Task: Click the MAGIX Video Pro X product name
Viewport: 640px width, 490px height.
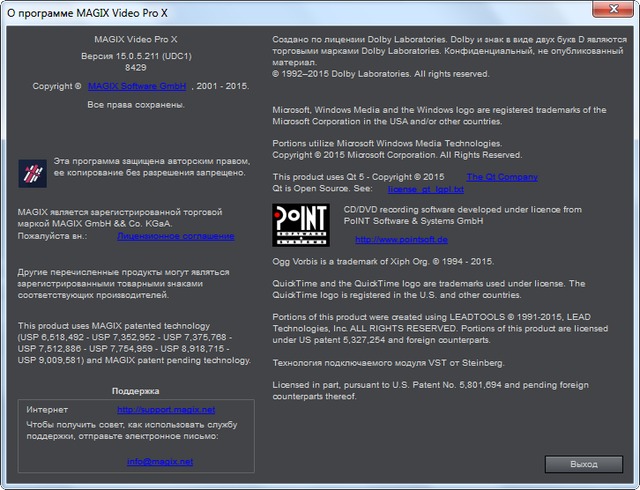Action: point(136,39)
